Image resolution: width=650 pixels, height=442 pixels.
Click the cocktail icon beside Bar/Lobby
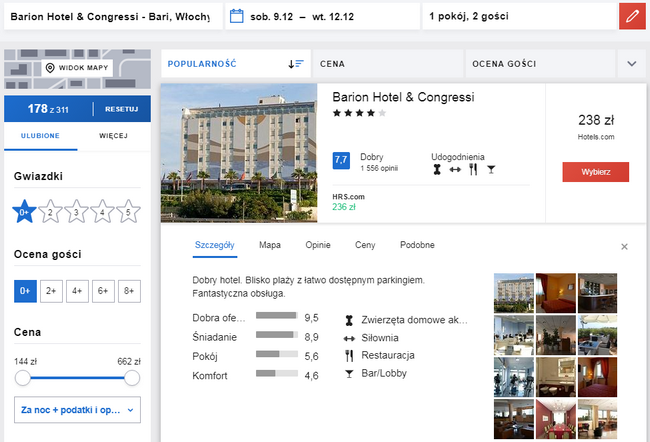pyautogui.click(x=349, y=374)
